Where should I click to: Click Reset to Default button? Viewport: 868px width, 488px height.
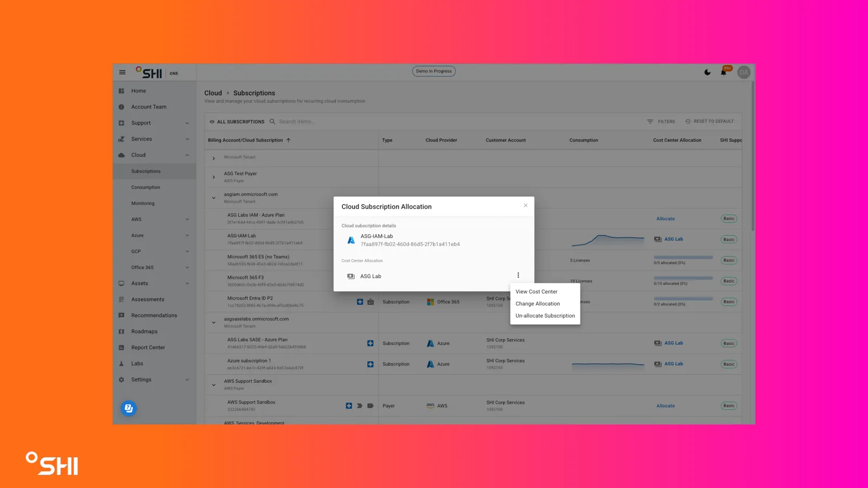click(710, 121)
